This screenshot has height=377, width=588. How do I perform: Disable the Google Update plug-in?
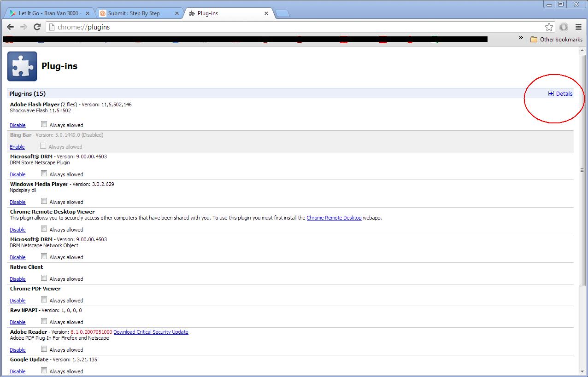[18, 371]
